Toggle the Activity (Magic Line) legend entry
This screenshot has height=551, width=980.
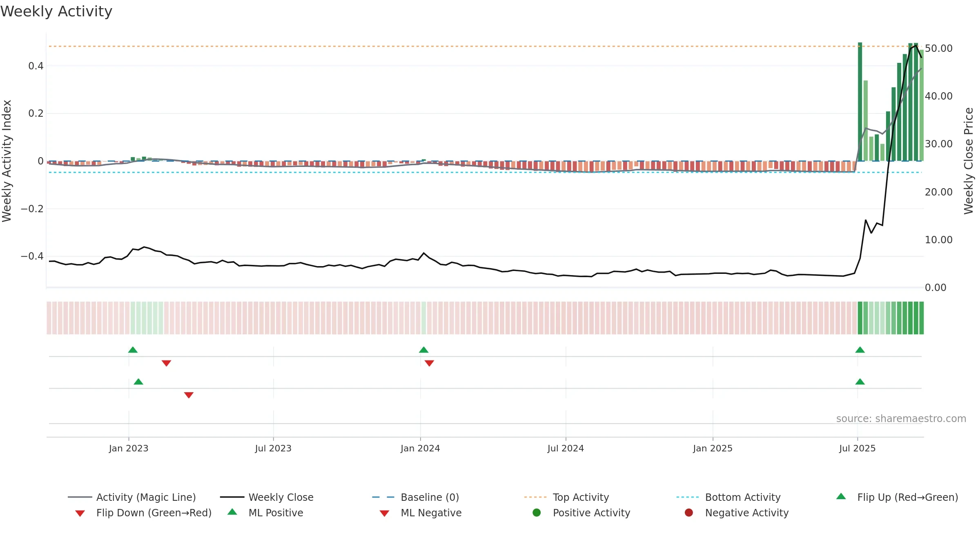(132, 497)
